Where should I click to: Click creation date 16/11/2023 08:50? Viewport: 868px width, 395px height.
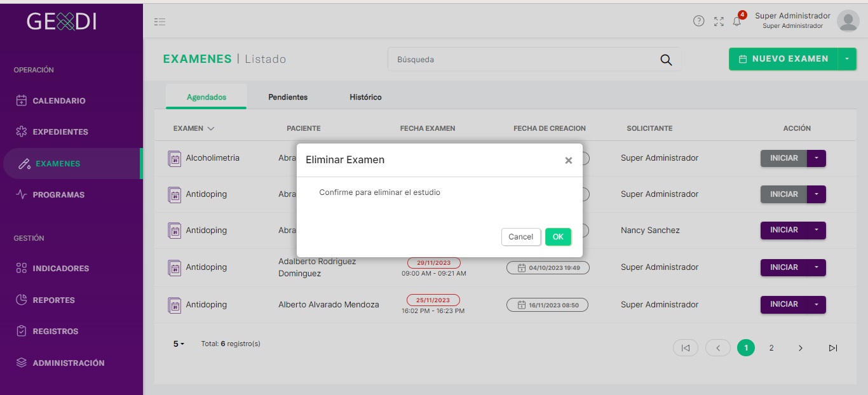(x=547, y=305)
